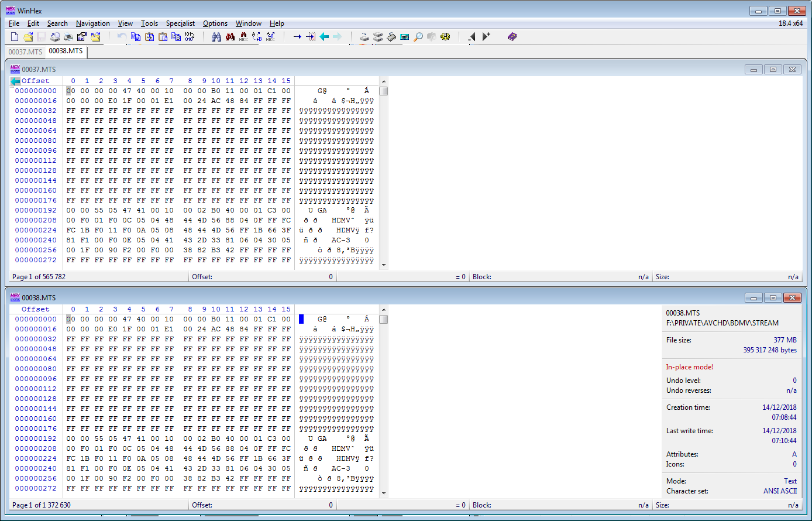Click the "ANSI ASCII" character set value

click(780, 491)
